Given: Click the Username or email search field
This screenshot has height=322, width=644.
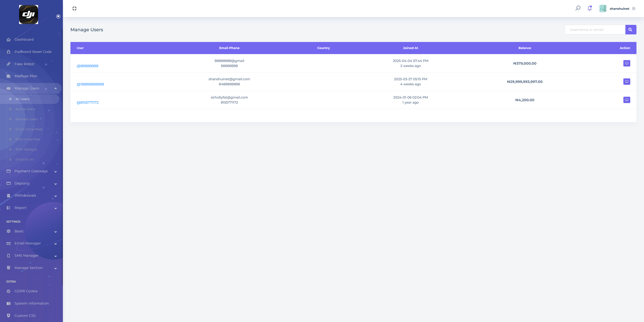Looking at the screenshot, I should click(x=595, y=30).
